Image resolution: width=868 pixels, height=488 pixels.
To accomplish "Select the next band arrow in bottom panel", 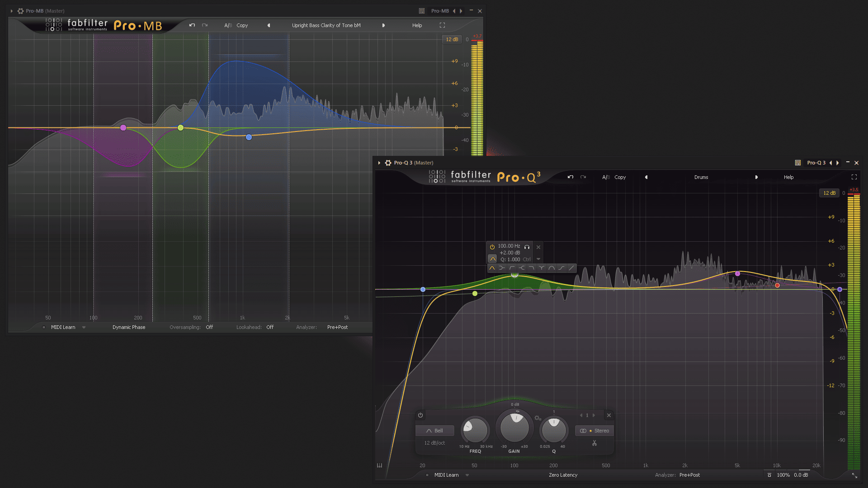I will pyautogui.click(x=594, y=415).
